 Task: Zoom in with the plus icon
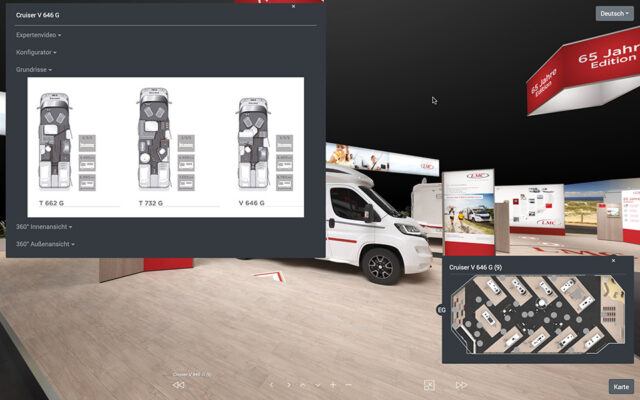tap(333, 385)
